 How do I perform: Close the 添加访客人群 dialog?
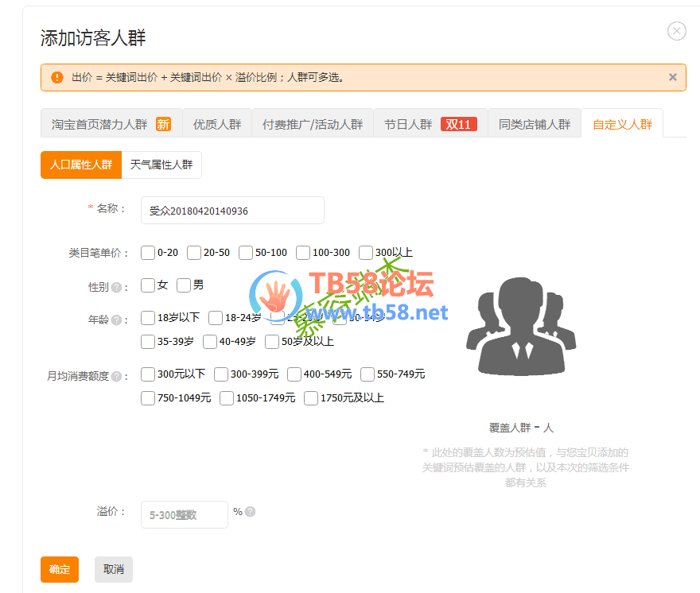[x=676, y=31]
